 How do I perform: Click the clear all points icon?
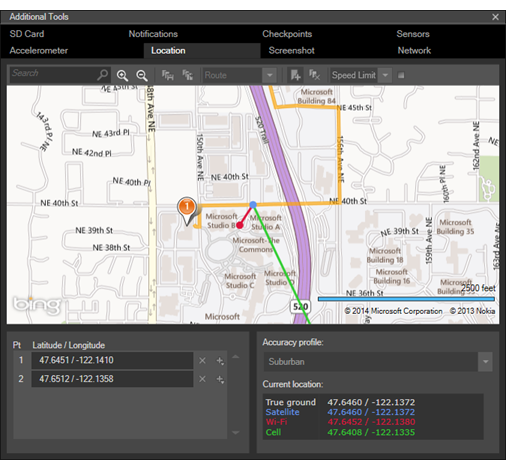pyautogui.click(x=314, y=75)
